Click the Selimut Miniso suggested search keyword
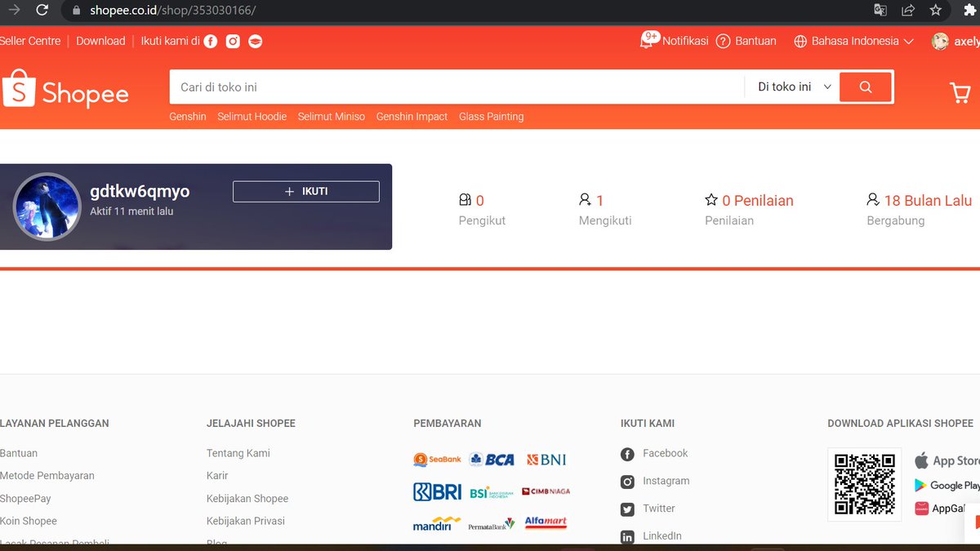980x551 pixels. 332,117
